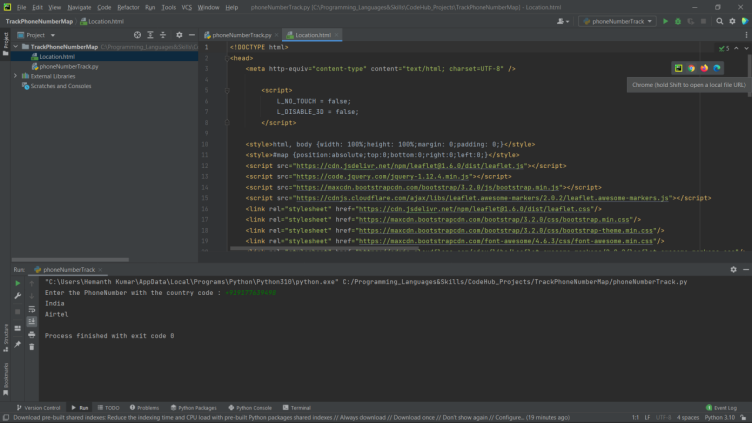Open Python Packages tool window

coord(194,408)
